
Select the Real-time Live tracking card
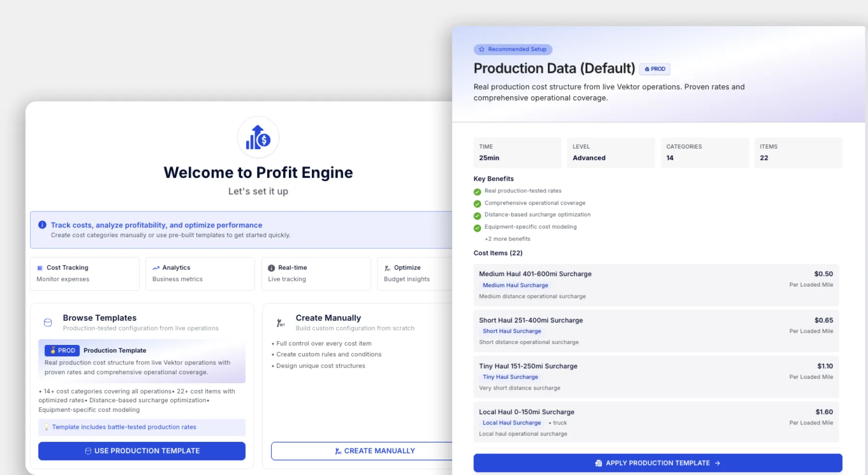[316, 274]
